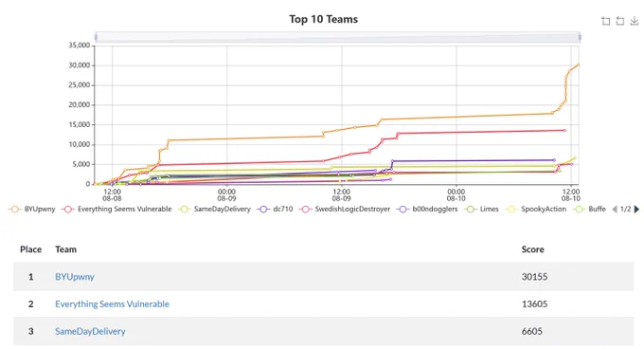Toggle dc710 series in legend

(276, 210)
